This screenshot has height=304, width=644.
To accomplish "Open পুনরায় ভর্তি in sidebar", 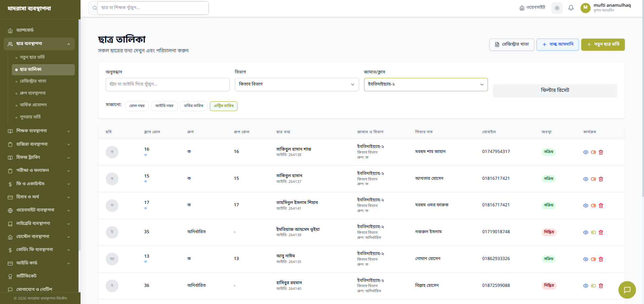I will (x=43, y=117).
